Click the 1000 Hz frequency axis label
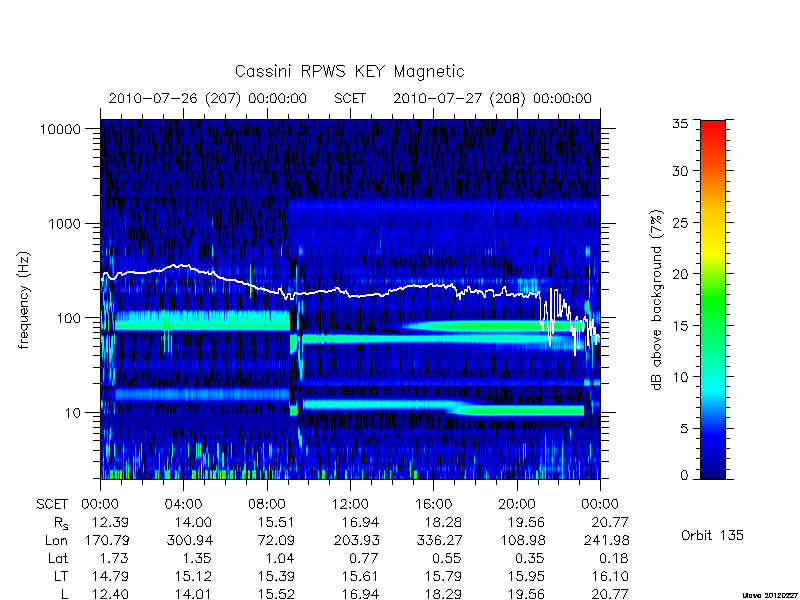 64,223
